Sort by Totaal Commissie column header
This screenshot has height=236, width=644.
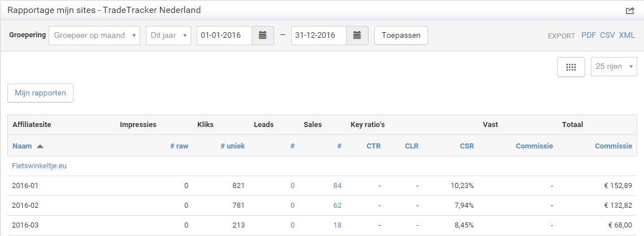point(613,146)
